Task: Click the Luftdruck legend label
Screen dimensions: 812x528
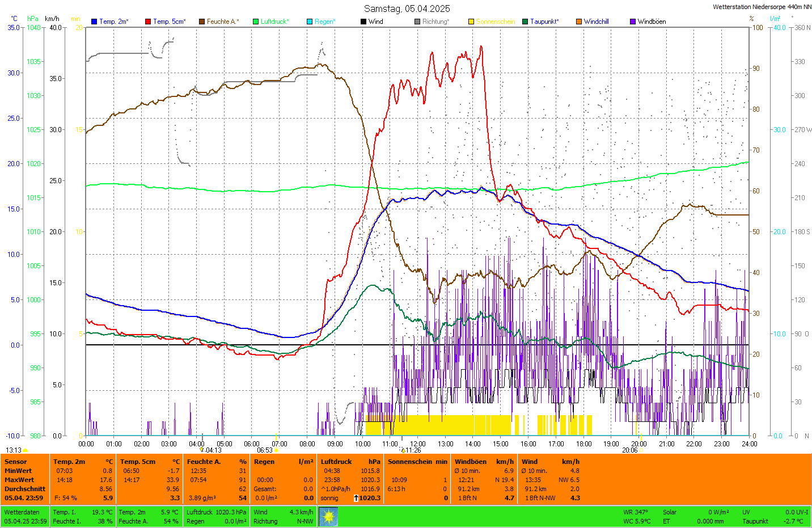Action: click(274, 22)
